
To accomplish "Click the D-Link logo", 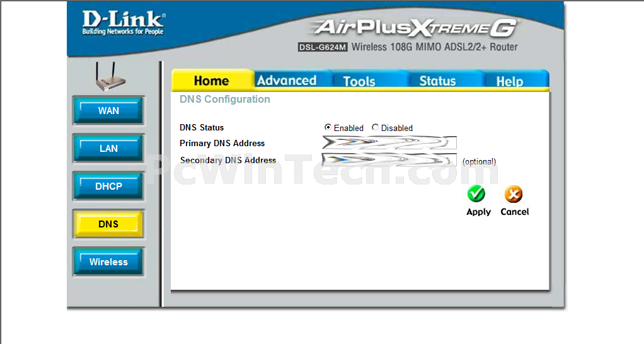I will [x=124, y=23].
